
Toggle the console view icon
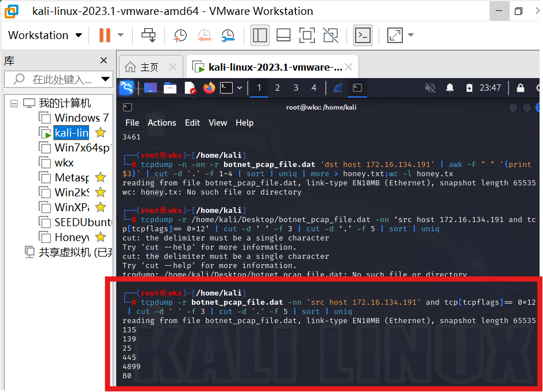pos(363,35)
